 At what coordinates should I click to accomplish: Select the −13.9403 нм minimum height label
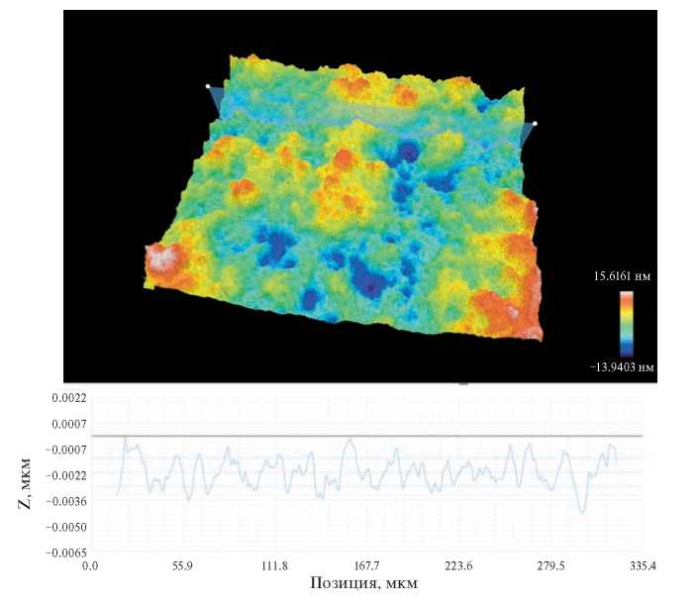(620, 367)
